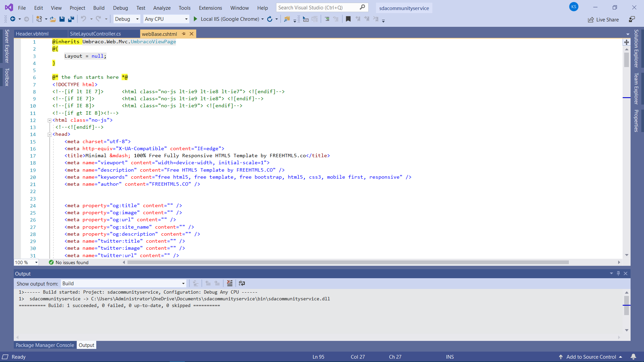Click the search magnifier icon
The width and height of the screenshot is (644, 362).
click(362, 7)
